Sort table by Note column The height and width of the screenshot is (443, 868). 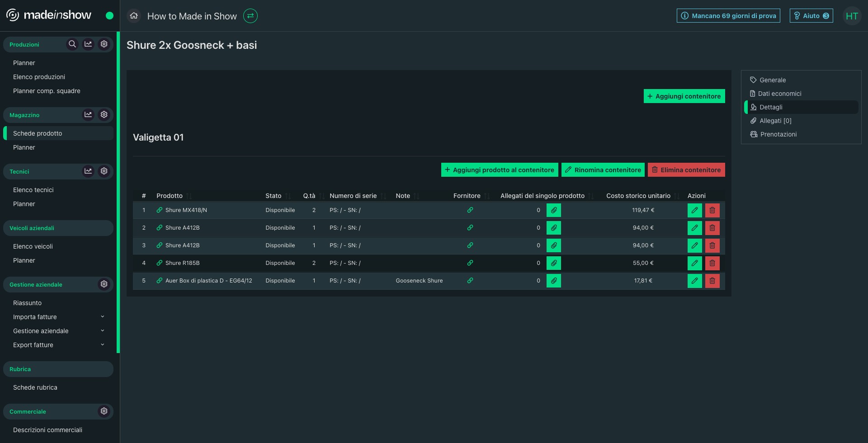407,196
